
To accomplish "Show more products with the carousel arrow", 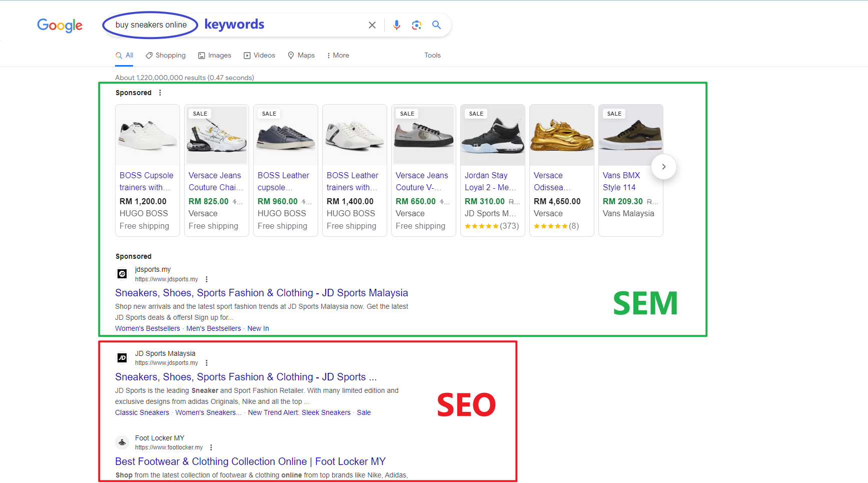I will pyautogui.click(x=664, y=167).
